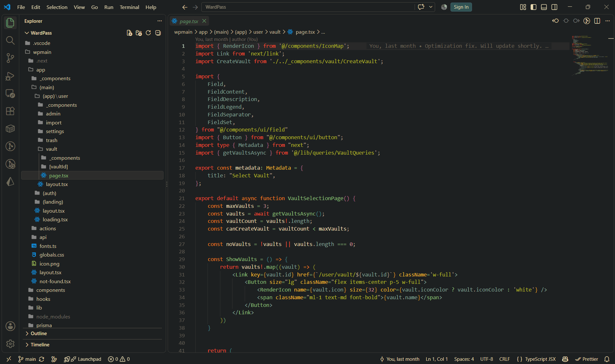Image resolution: width=615 pixels, height=364 pixels.
Task: Open Explorer views and more actions menu
Action: 160,21
